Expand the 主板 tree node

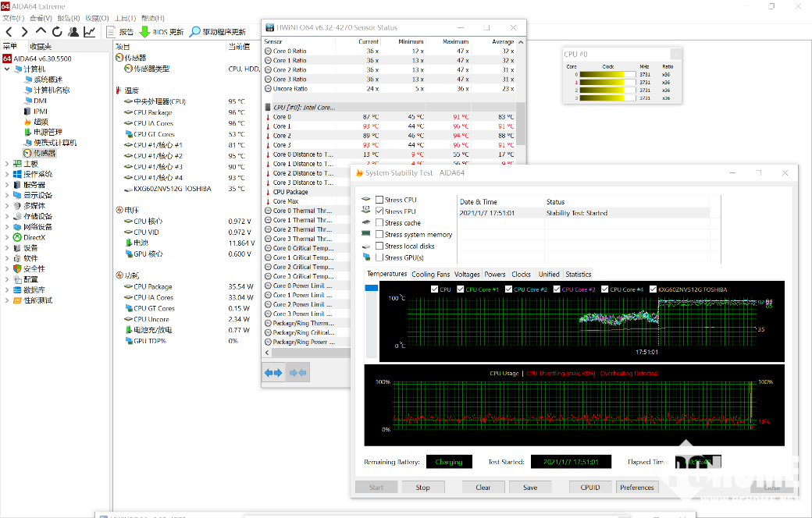click(8, 164)
